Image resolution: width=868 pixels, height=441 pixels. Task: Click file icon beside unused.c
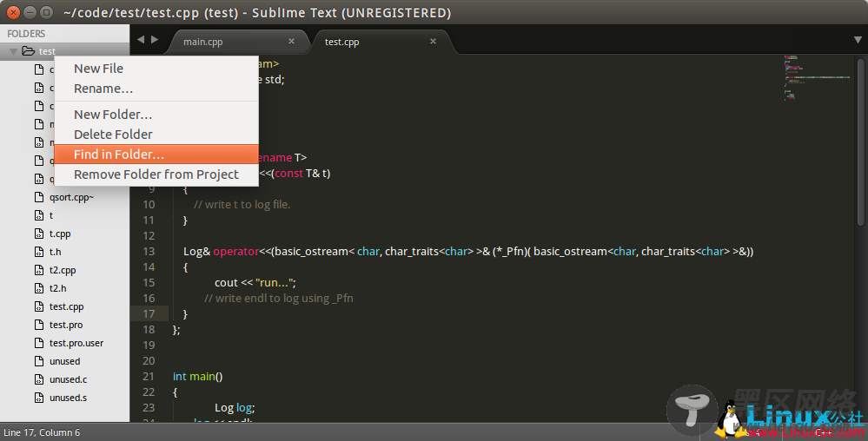39,380
